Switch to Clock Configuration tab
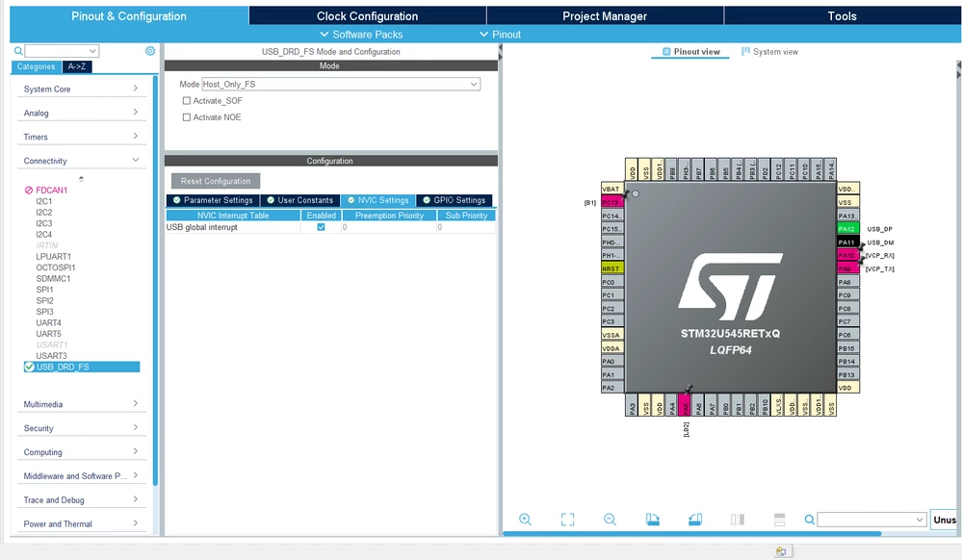Screen dimensions: 962x560 point(367,16)
